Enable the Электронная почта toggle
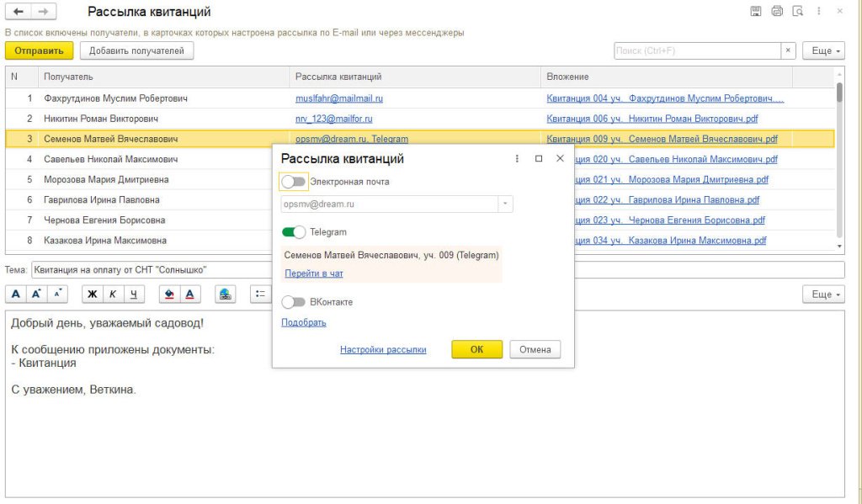The image size is (862, 504). 293,182
